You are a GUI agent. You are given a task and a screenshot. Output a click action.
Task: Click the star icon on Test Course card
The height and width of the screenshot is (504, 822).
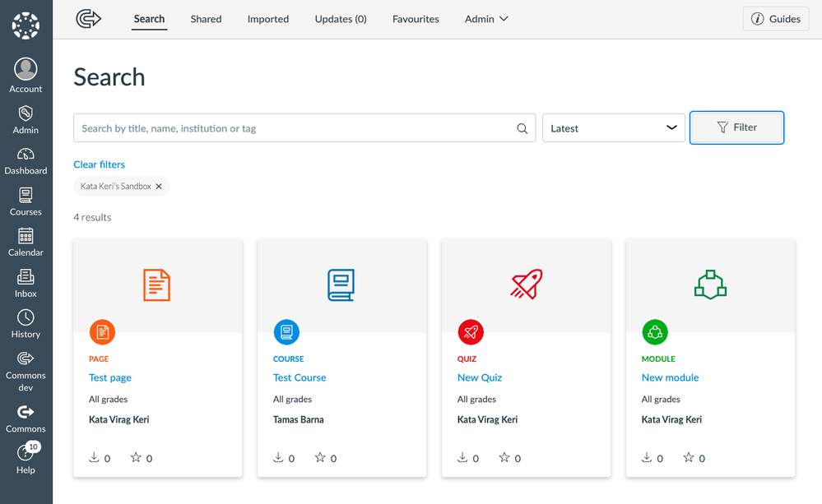[320, 457]
